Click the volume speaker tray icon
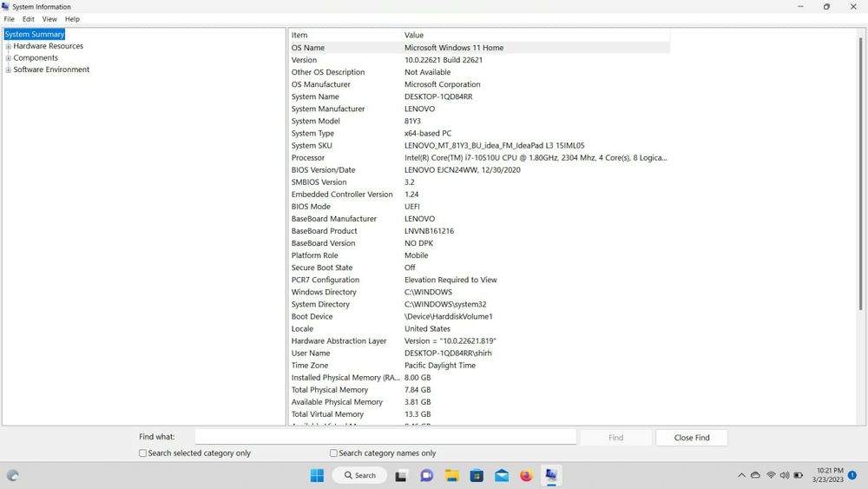The image size is (868, 489). click(785, 475)
